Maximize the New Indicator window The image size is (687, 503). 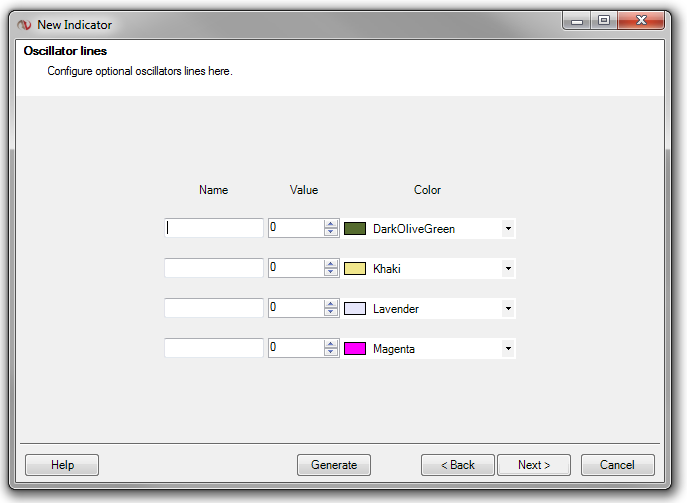[x=604, y=21]
